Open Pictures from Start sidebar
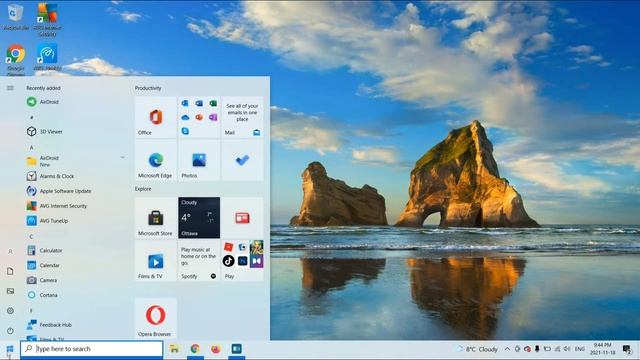640x360 pixels. pos(10,291)
